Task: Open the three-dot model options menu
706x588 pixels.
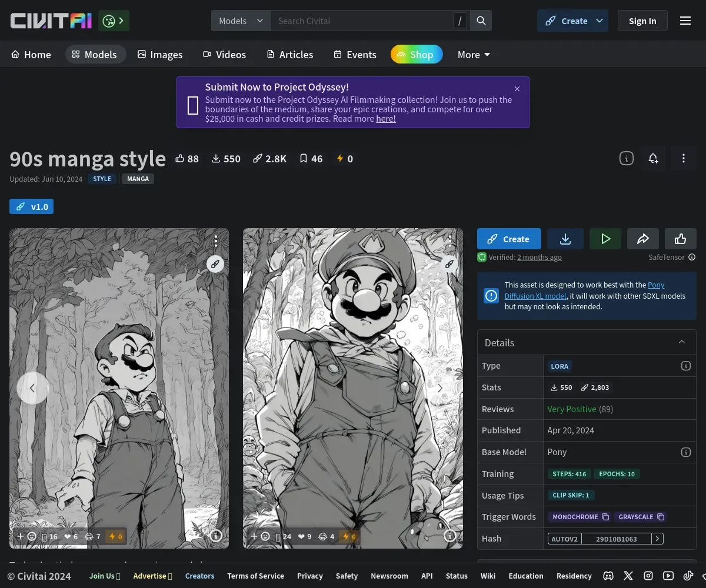Action: click(x=684, y=158)
